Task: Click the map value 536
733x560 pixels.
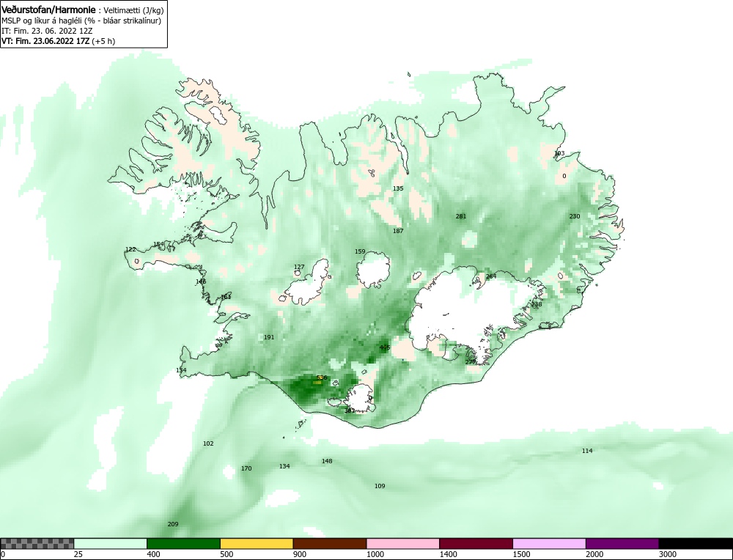Action: point(322,377)
